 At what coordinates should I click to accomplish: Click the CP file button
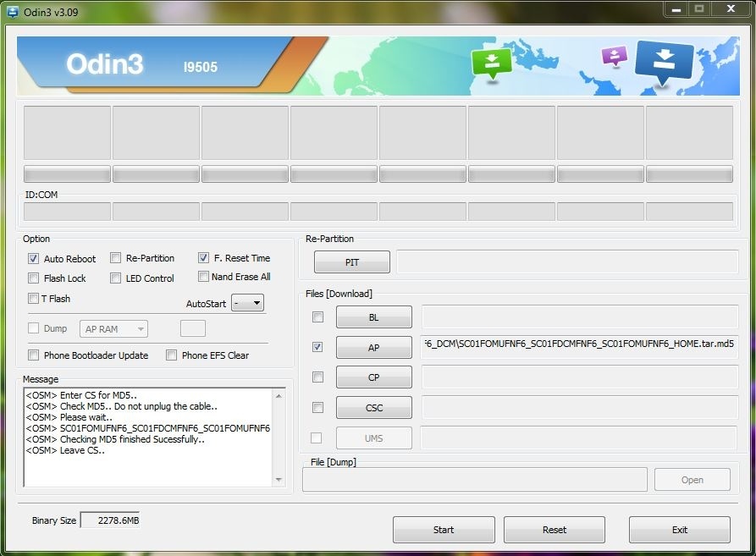coord(373,377)
